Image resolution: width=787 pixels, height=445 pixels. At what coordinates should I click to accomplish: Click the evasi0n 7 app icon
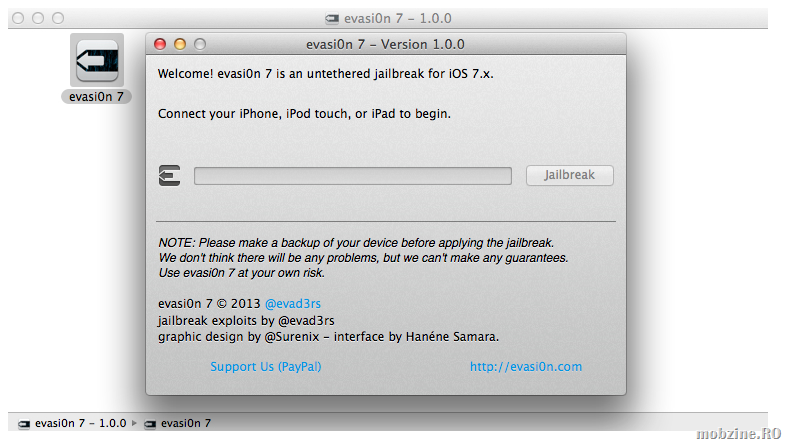coord(97,59)
